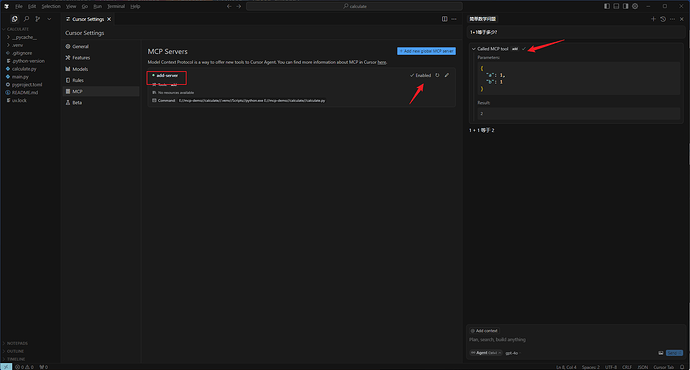690x370 pixels.
Task: Attach an image to the chat
Action: [661, 353]
